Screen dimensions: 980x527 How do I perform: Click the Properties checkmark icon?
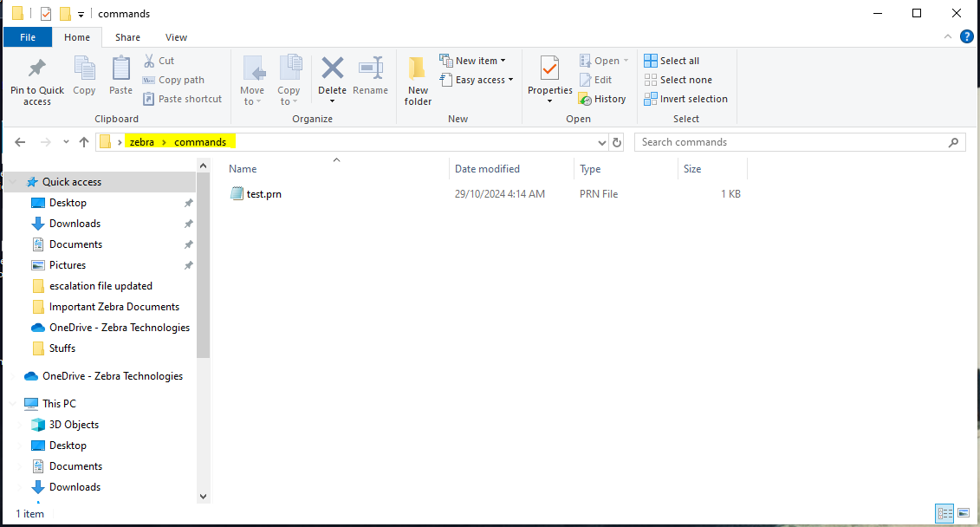[550, 68]
